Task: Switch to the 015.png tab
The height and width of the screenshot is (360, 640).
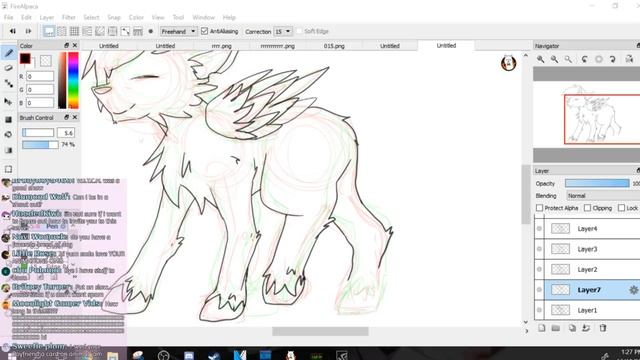Action: click(x=334, y=46)
